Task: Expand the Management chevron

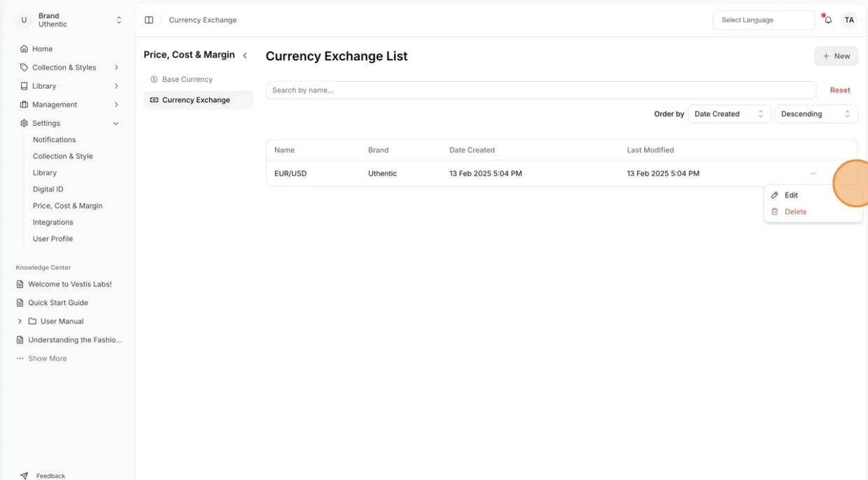Action: 116,105
